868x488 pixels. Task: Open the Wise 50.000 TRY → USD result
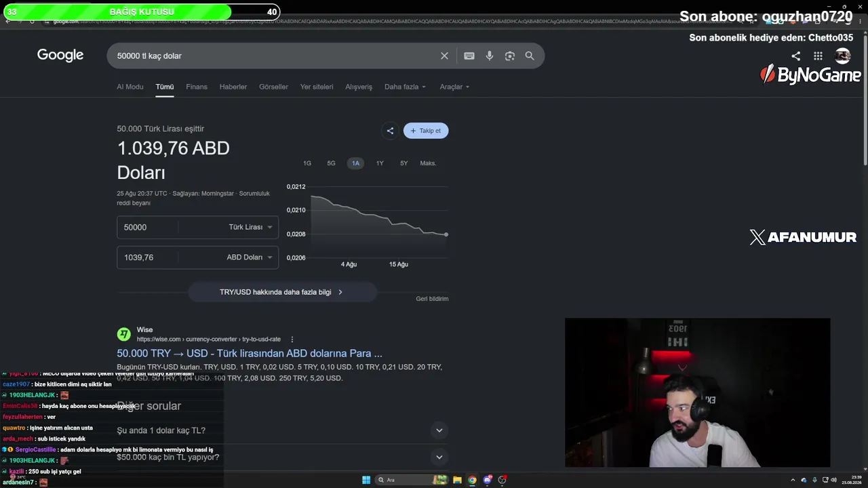250,353
